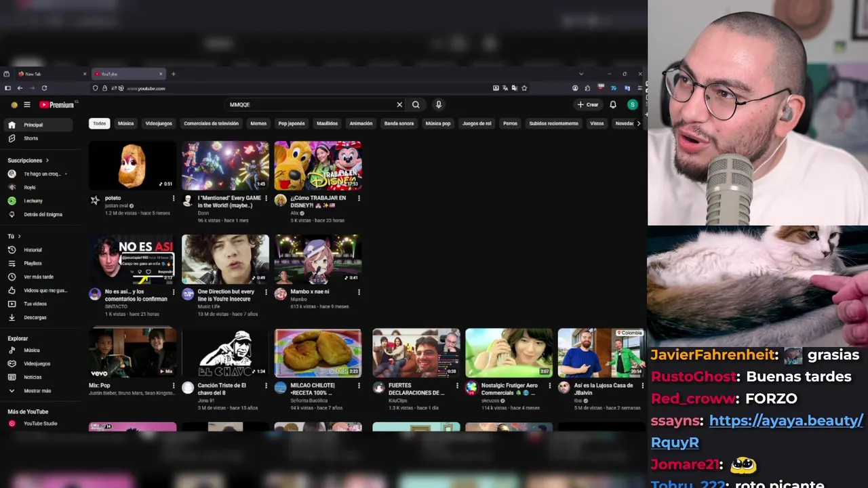Open Tus videos in the sidebar
Screen dimensions: 868x488
[x=38, y=304]
